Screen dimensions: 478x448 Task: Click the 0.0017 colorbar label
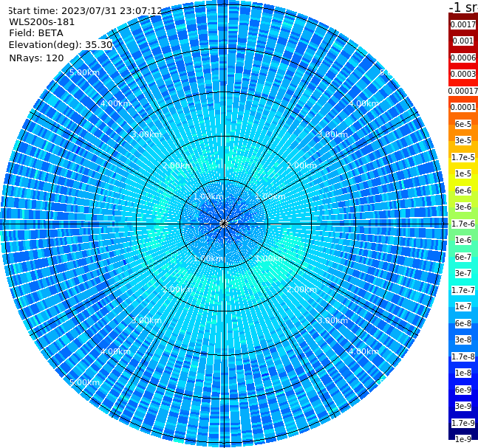coord(463,24)
